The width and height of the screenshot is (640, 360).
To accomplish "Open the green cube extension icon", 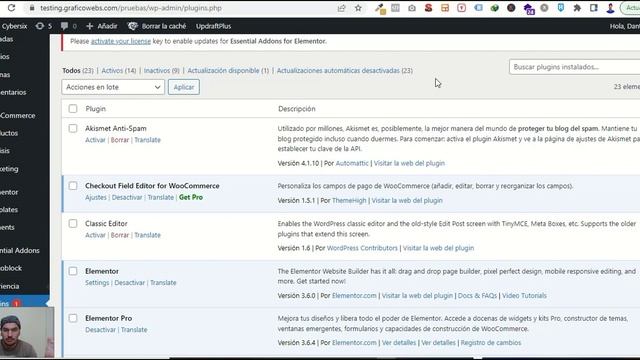I will 494,8.
